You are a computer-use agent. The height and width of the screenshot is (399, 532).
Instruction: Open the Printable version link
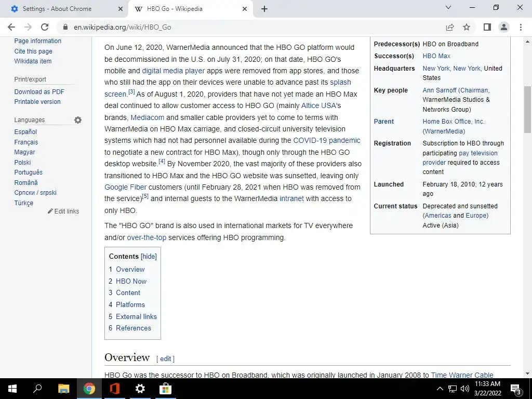coord(37,102)
